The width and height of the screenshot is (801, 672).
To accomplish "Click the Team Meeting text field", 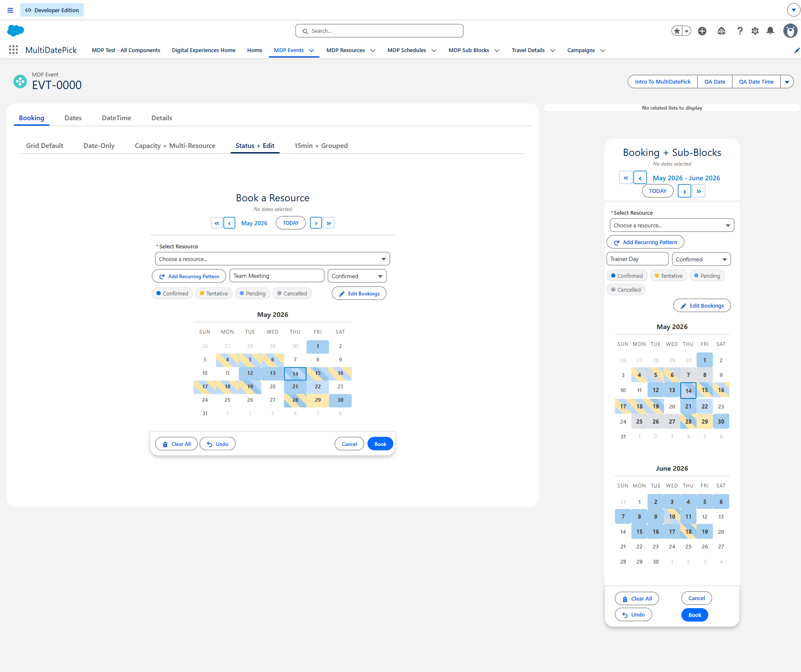I will 277,276.
